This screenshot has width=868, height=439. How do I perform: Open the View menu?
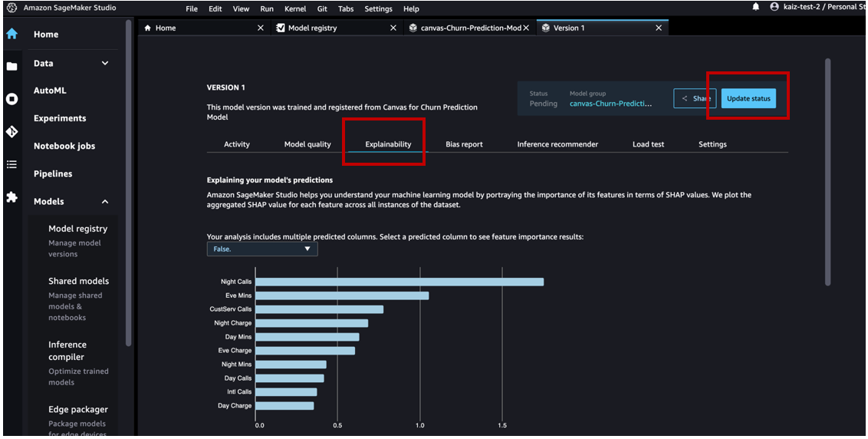click(241, 9)
